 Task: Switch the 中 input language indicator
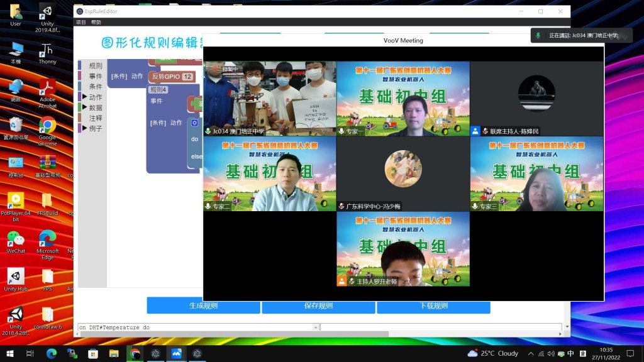coord(570,354)
